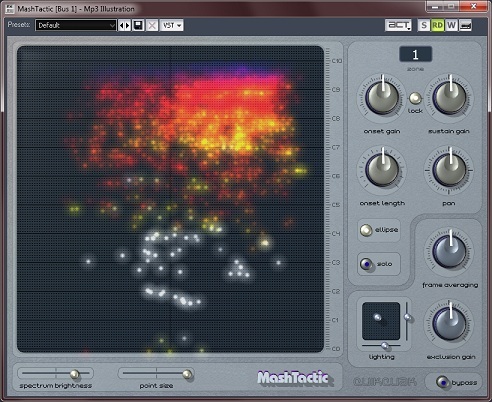
Task: Click the MashTactic logo
Action: pyautogui.click(x=294, y=379)
